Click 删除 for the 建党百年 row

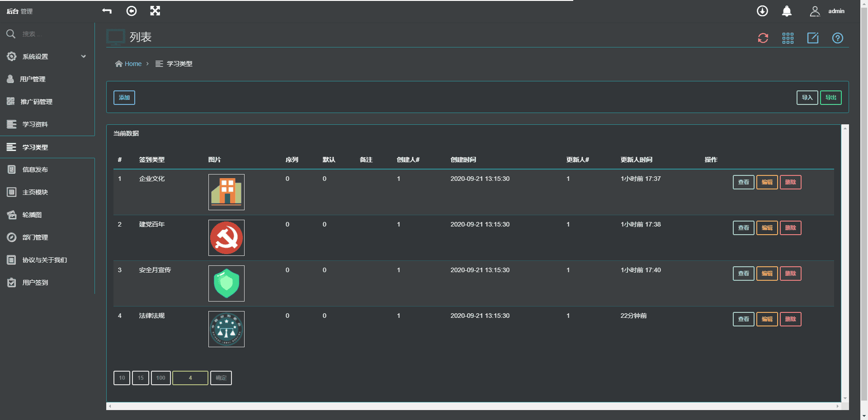(x=790, y=228)
